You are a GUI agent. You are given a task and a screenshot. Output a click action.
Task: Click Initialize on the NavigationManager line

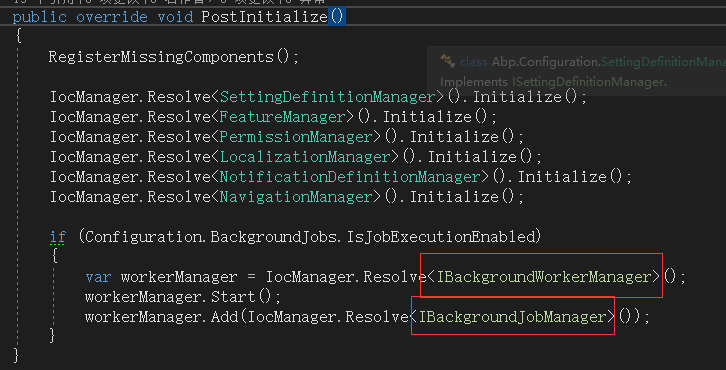(x=454, y=197)
